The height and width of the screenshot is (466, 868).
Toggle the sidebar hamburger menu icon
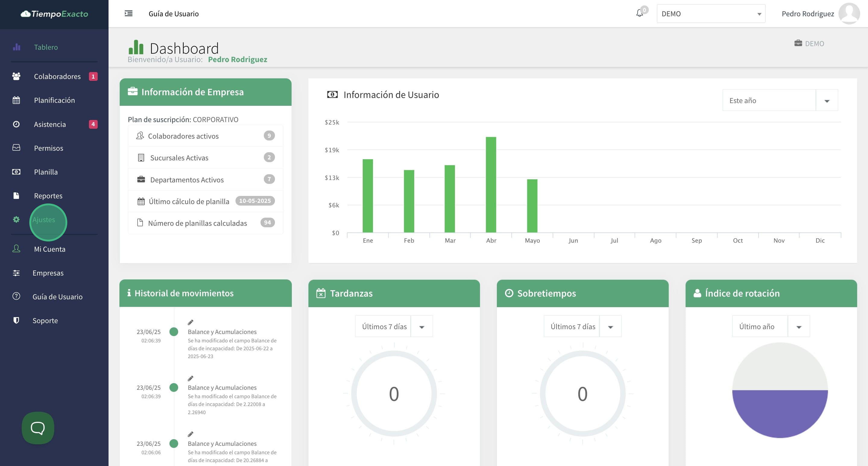coord(128,14)
